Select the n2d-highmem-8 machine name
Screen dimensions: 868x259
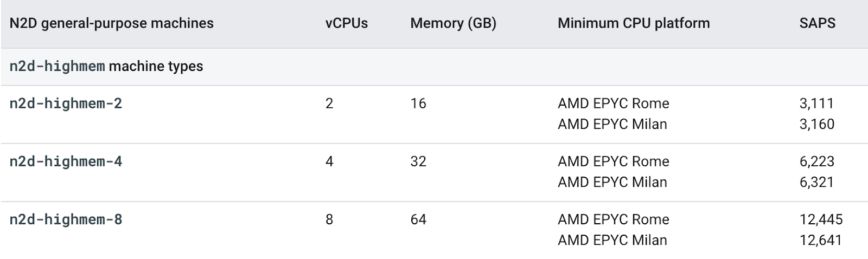(66, 219)
